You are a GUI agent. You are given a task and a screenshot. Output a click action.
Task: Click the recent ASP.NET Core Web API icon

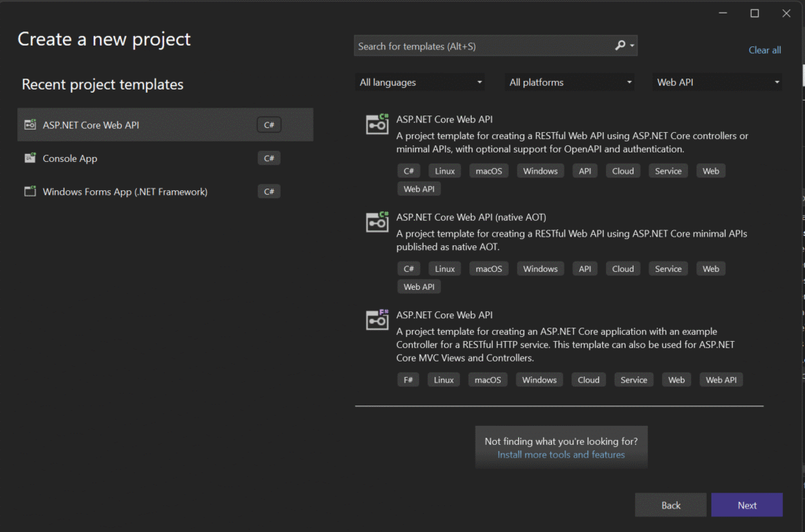[30, 125]
